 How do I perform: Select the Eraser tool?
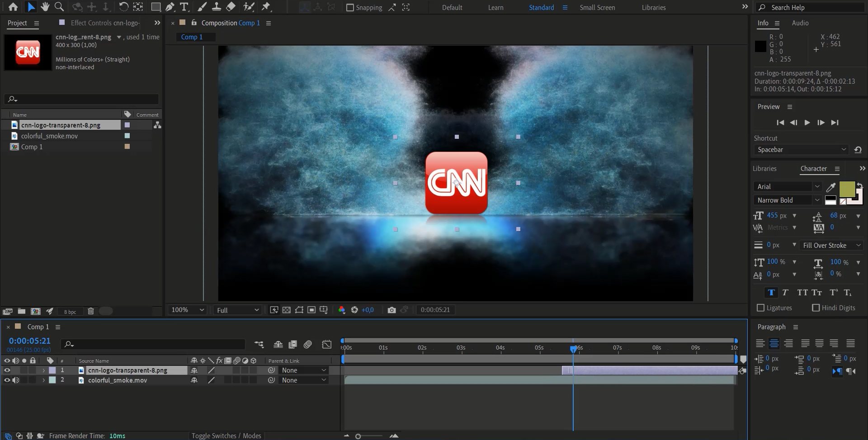[x=231, y=7]
